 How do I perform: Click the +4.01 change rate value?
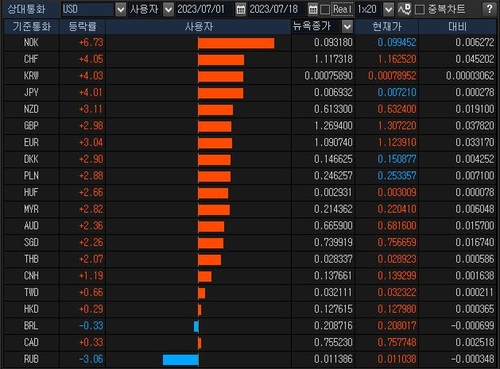click(x=91, y=93)
